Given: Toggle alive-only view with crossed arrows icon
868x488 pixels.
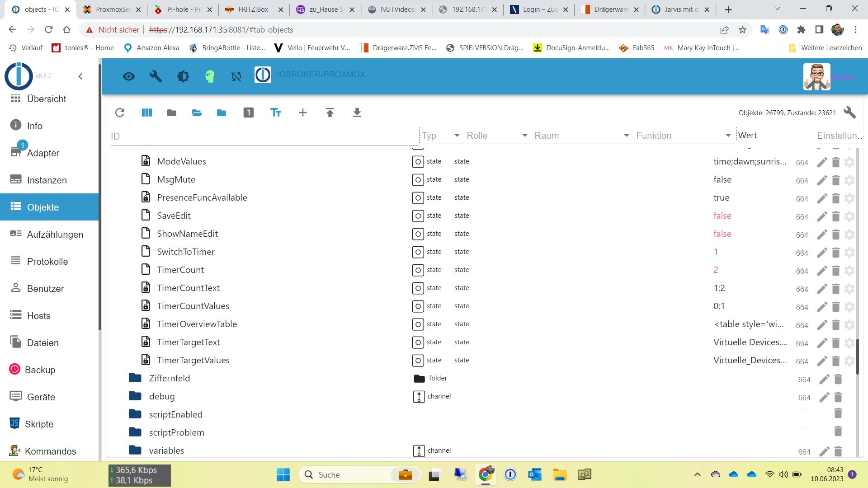Looking at the screenshot, I should (x=236, y=76).
